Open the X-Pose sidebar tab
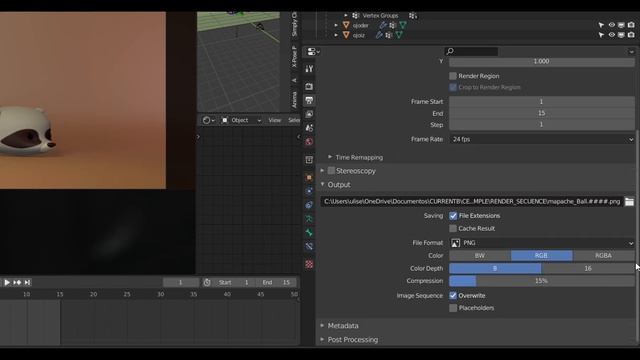 [294, 57]
